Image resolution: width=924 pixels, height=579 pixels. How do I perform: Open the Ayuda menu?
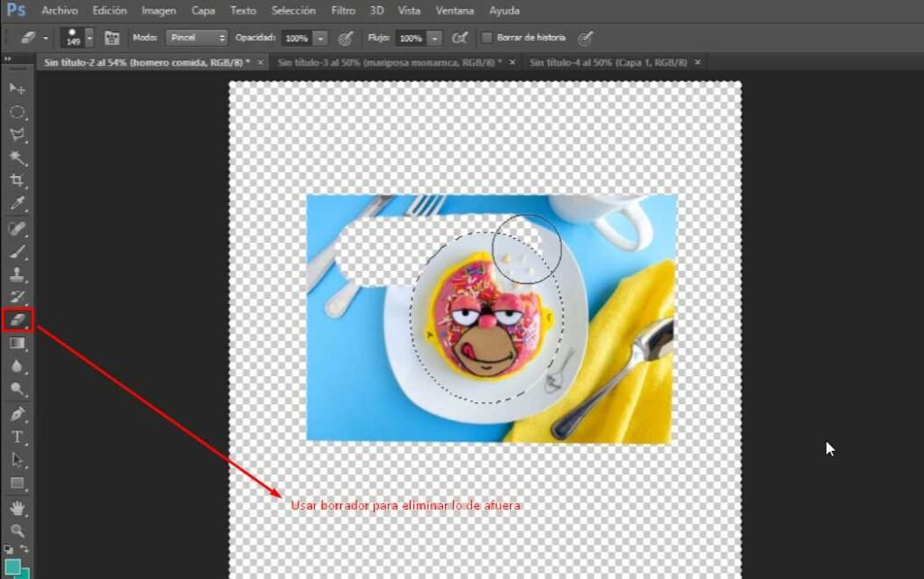[504, 11]
